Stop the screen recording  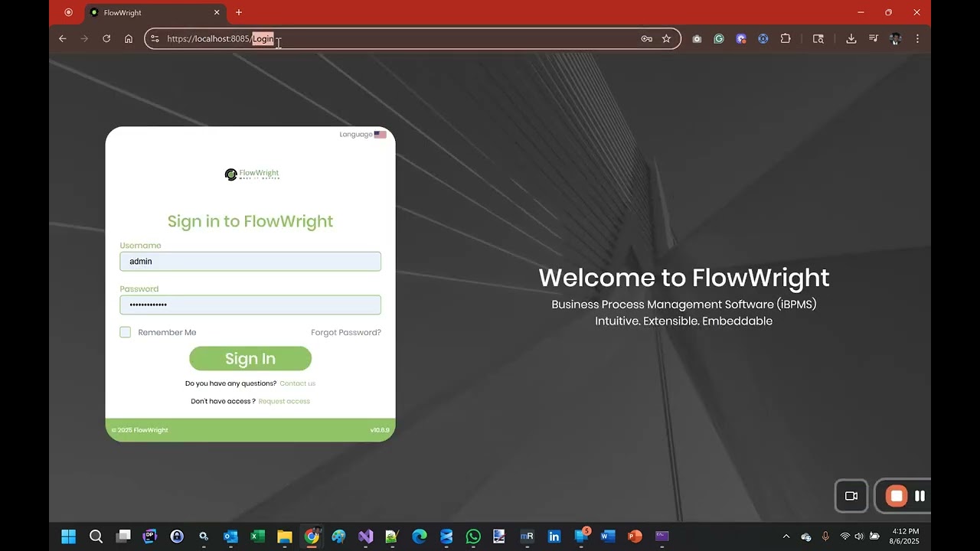896,496
